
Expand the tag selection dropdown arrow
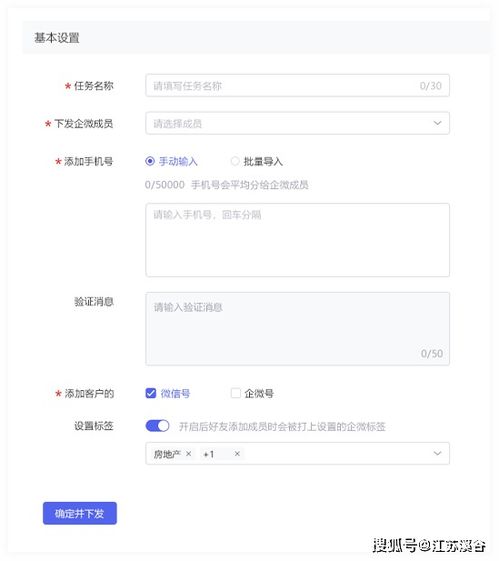[x=437, y=453]
